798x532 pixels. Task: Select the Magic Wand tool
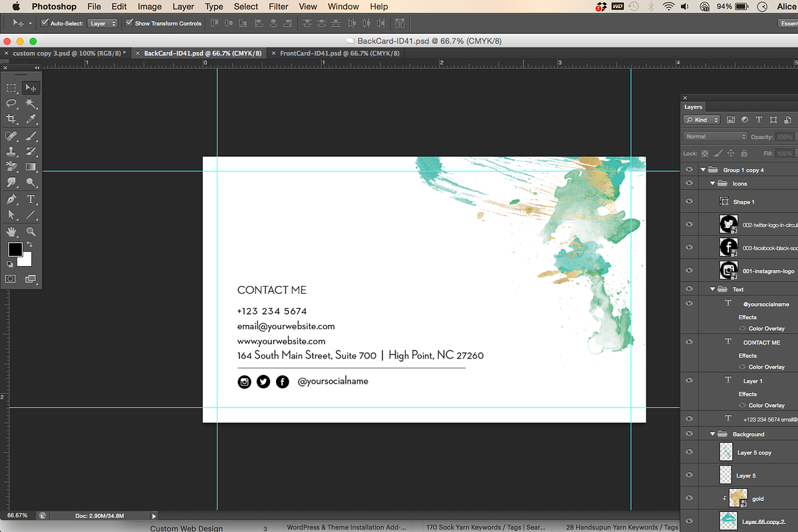click(31, 104)
